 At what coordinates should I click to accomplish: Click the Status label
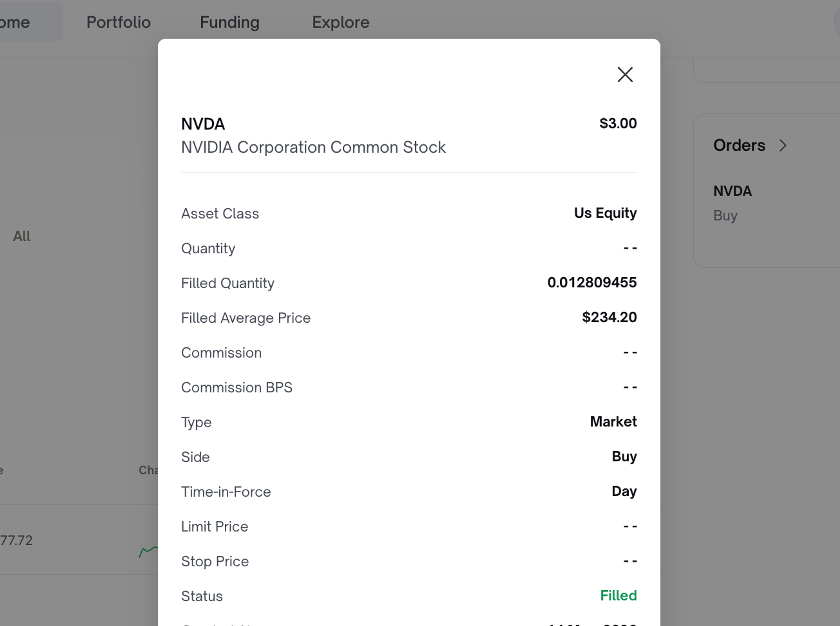pyautogui.click(x=202, y=596)
